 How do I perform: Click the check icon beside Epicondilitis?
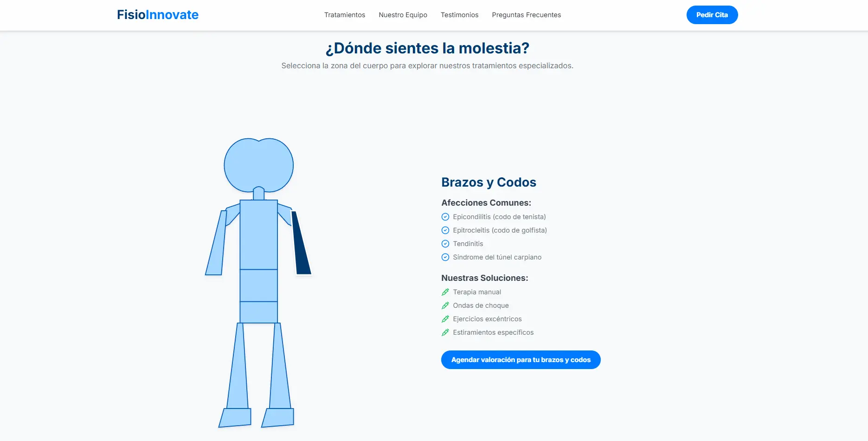coord(445,217)
